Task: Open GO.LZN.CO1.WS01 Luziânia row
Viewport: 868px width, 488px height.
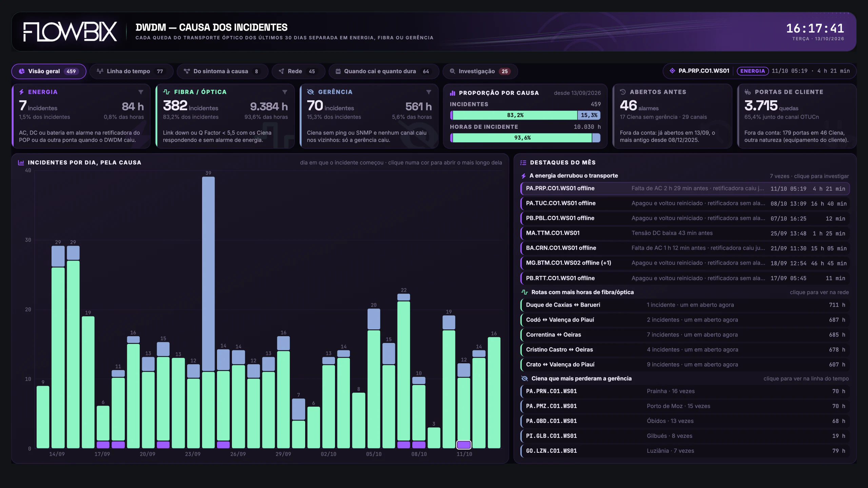Action: 685,451
